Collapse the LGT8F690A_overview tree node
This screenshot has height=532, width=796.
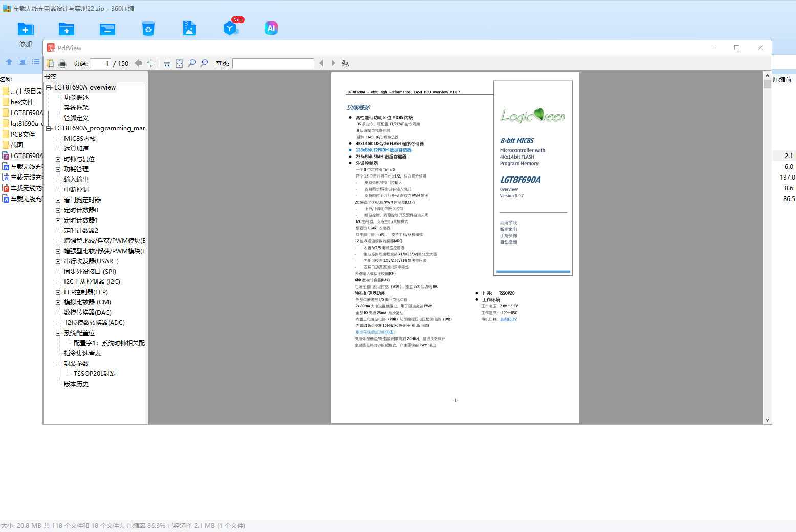click(49, 87)
